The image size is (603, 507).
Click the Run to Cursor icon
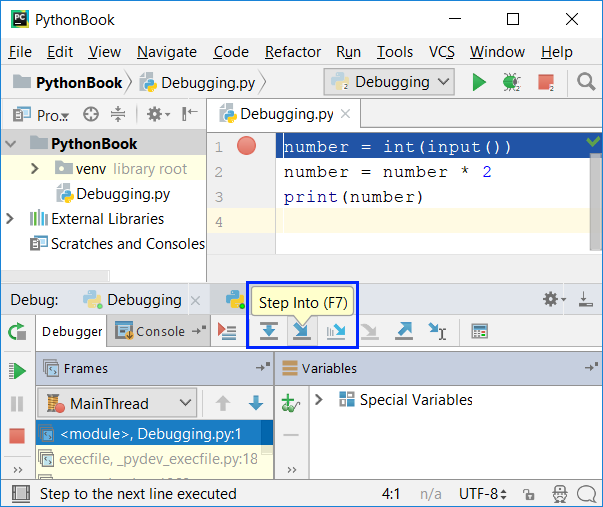[437, 331]
